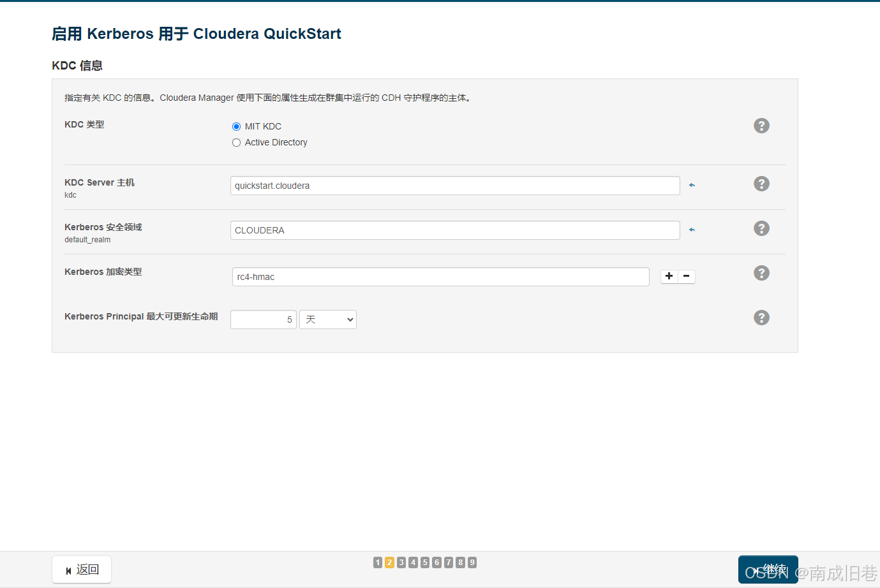Click the Kerberos 加密类型 label
The height and width of the screenshot is (588, 880).
[x=103, y=272]
